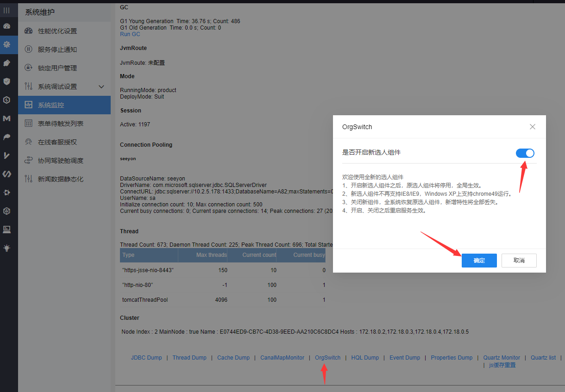
Task: Open the JDBC Dump link
Action: click(x=146, y=358)
